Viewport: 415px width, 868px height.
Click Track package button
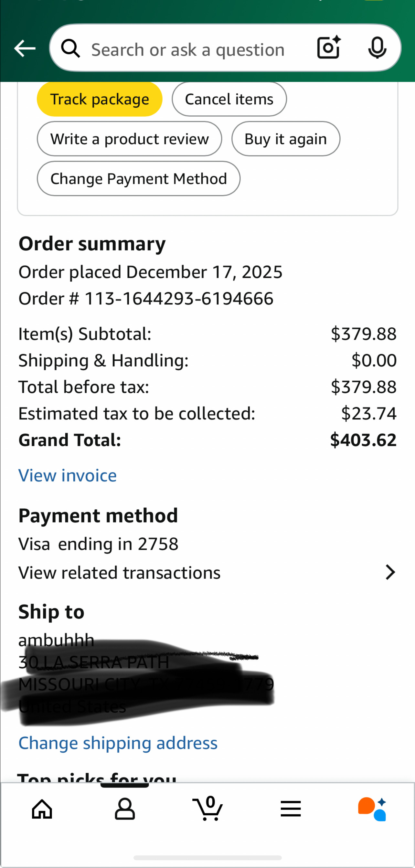pos(100,100)
